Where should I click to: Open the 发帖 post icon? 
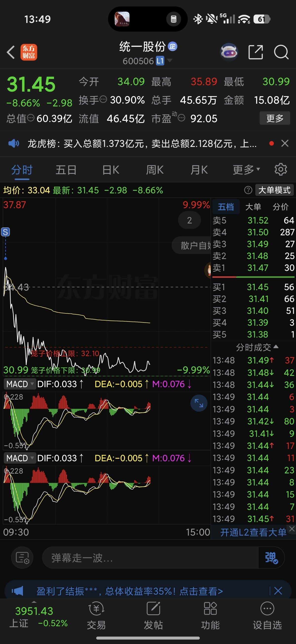153,616
